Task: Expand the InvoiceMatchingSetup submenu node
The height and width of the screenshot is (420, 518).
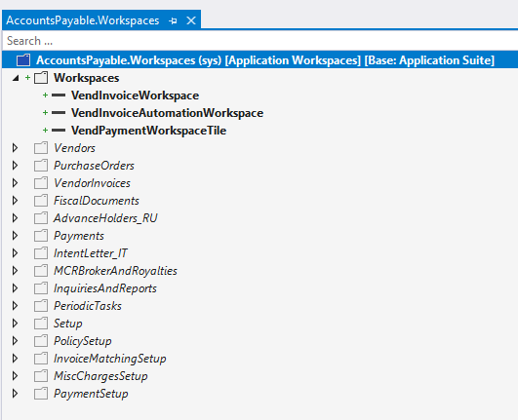Action: (x=15, y=359)
